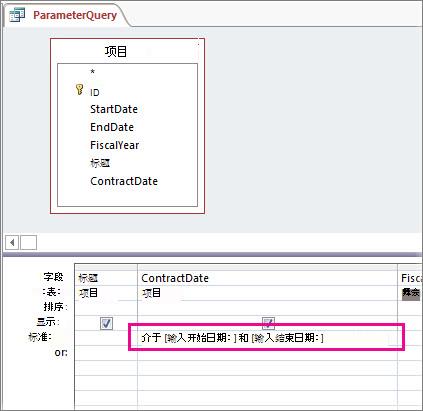Click the primary key icon beside ID
The width and height of the screenshot is (423, 411).
point(79,90)
